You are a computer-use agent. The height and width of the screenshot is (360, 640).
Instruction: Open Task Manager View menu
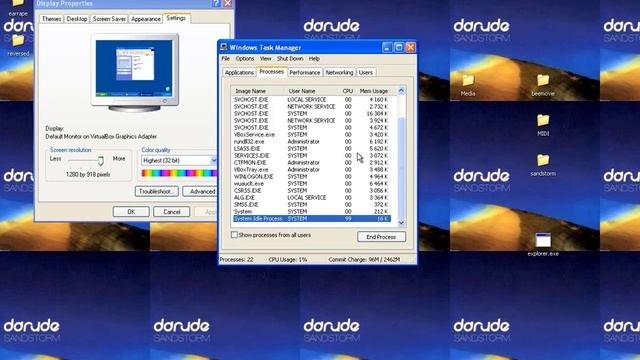[x=265, y=59]
